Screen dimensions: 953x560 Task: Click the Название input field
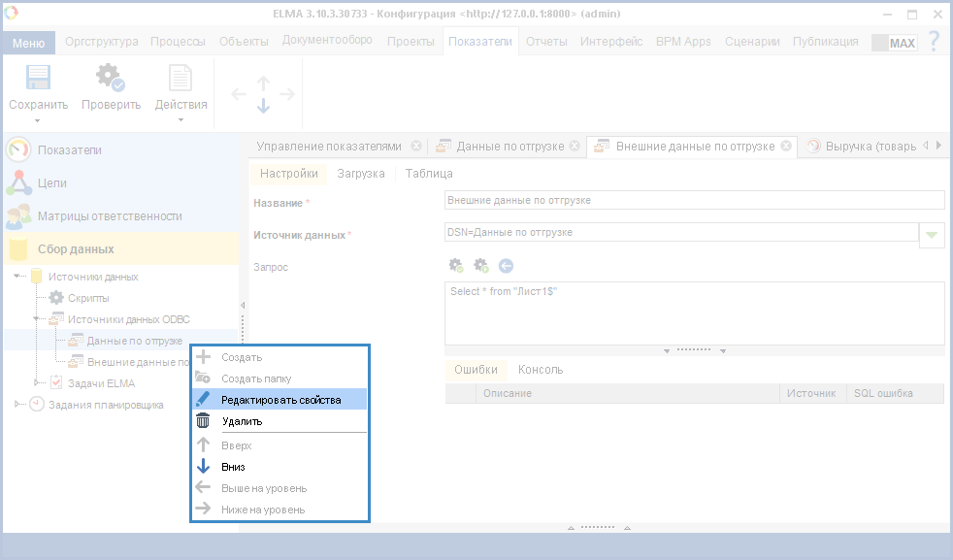(x=694, y=201)
